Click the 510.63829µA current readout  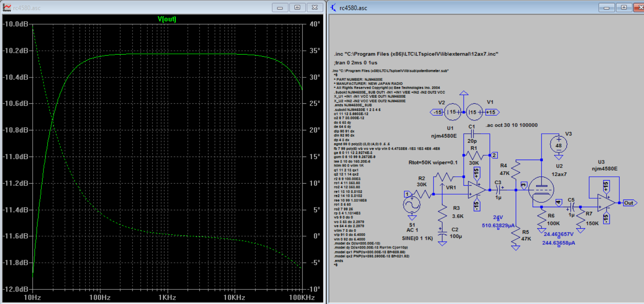(498, 225)
